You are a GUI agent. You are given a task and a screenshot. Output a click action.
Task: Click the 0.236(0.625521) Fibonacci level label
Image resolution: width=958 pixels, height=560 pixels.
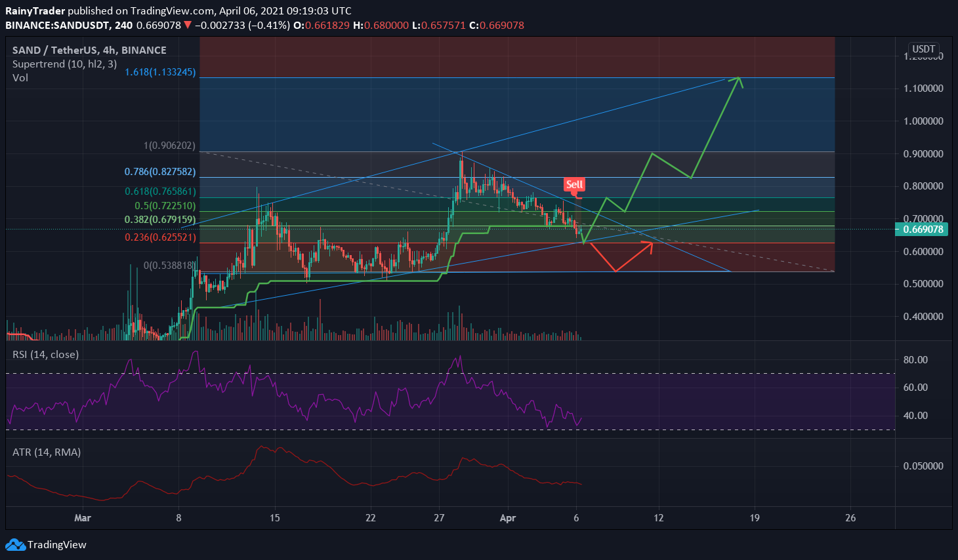(x=160, y=237)
